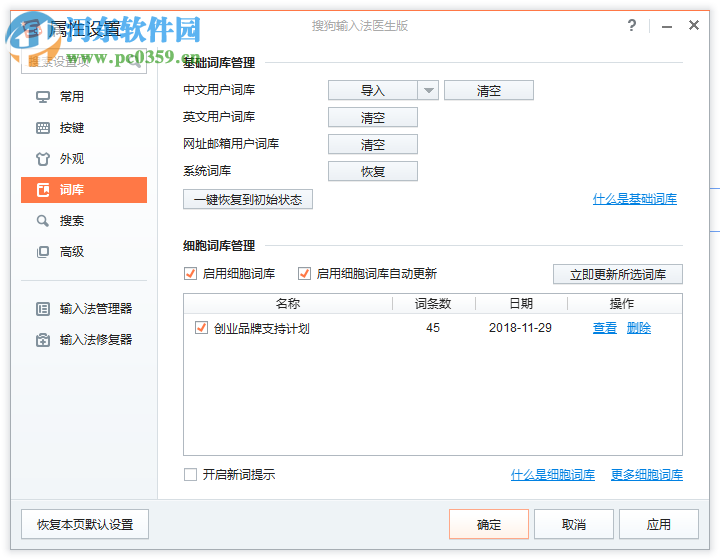Image resolution: width=720 pixels, height=560 pixels.
Task: Click the dictionary icon beside 词库
Action: (43, 190)
